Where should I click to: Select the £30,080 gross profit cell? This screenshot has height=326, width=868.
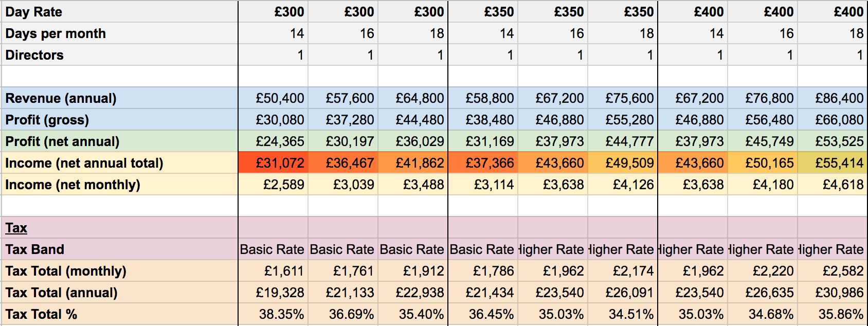[x=274, y=120]
